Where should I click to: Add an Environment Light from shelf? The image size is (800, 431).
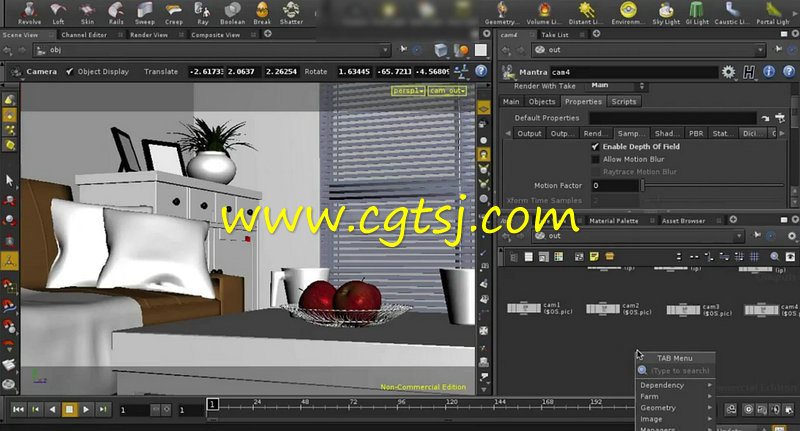point(628,13)
